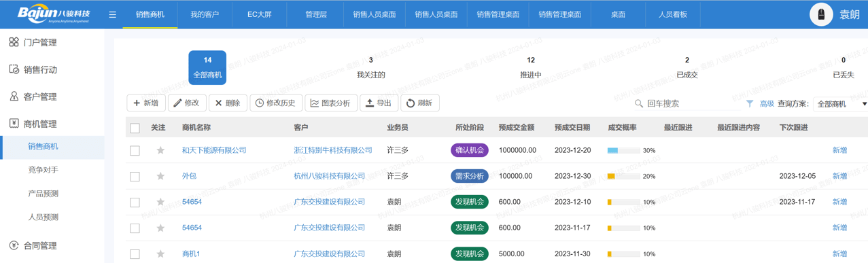Image resolution: width=868 pixels, height=263 pixels.
Task: Click the 销售行动 sidebar icon
Action: (14, 69)
